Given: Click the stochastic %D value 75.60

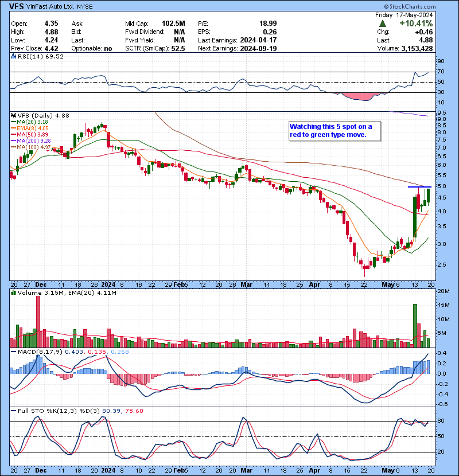Looking at the screenshot, I should (134, 411).
